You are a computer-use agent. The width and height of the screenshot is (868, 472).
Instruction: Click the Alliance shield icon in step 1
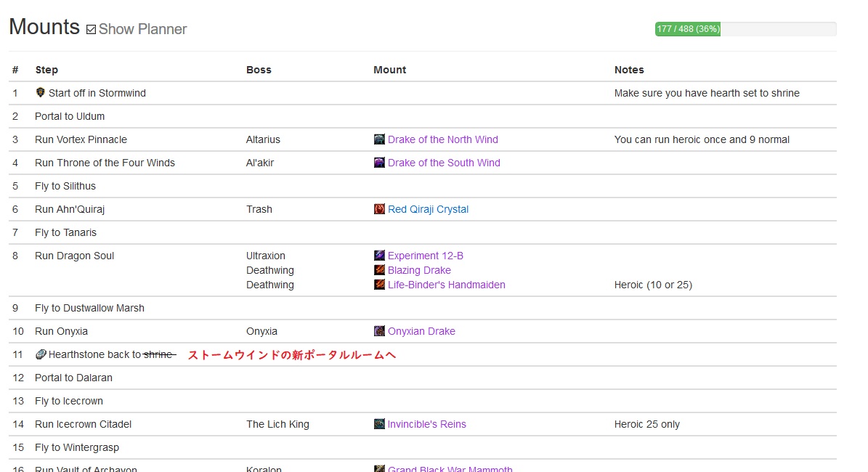(x=40, y=92)
